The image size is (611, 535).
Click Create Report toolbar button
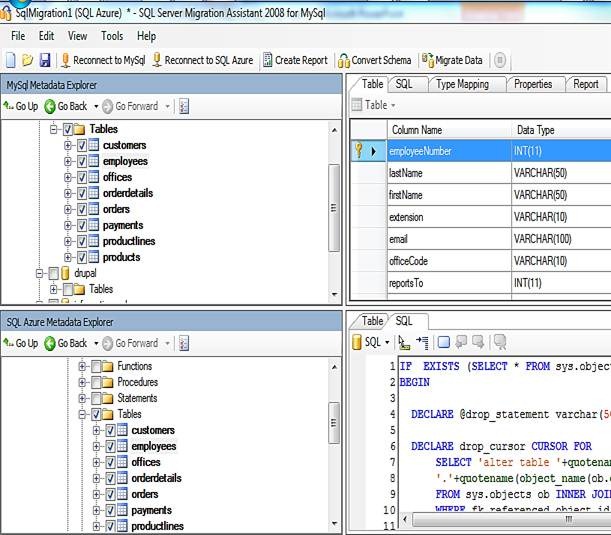coord(295,60)
